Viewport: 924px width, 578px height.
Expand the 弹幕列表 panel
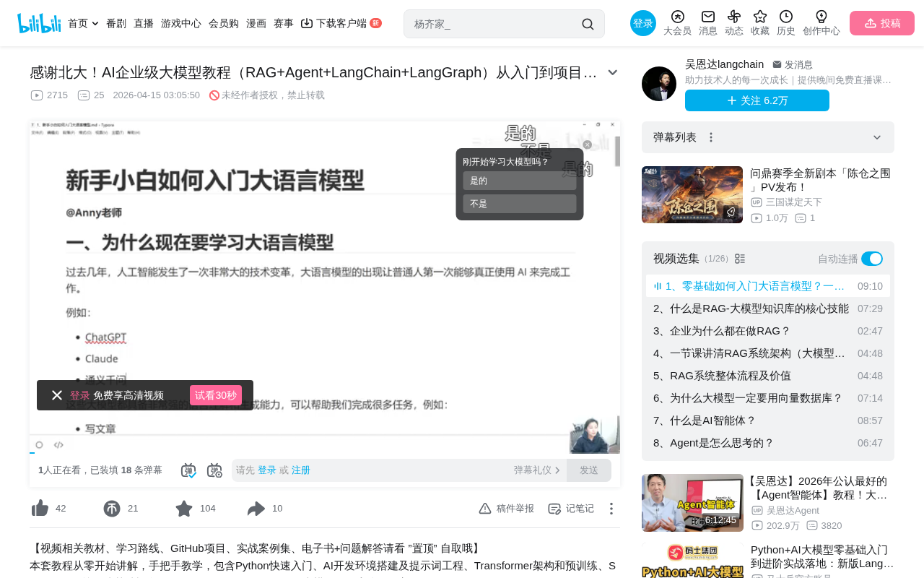[x=877, y=137]
